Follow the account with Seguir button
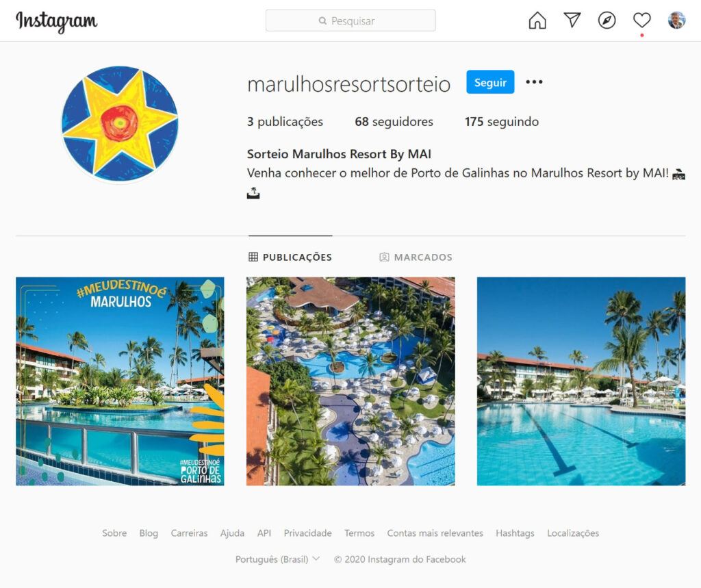This screenshot has height=588, width=701. click(x=490, y=82)
